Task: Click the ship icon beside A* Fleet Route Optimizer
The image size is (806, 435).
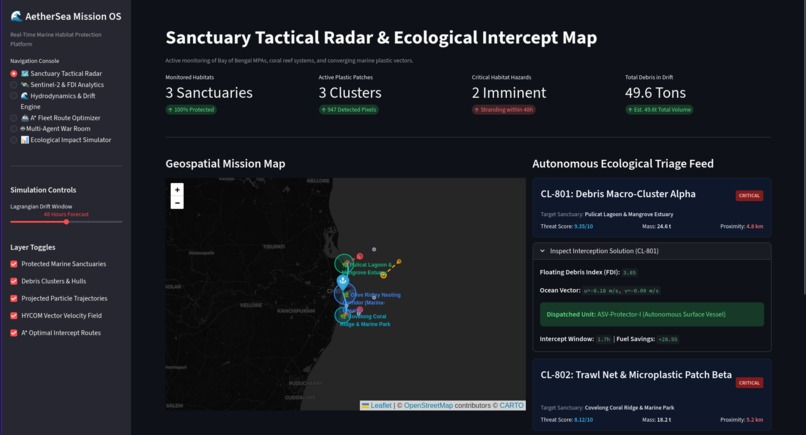Action: (x=25, y=118)
